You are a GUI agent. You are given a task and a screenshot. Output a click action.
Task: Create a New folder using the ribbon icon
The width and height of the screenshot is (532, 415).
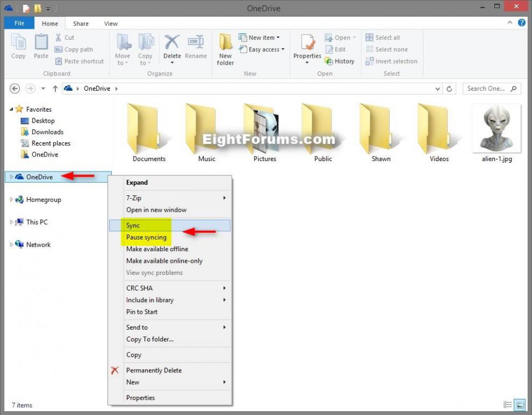point(225,47)
